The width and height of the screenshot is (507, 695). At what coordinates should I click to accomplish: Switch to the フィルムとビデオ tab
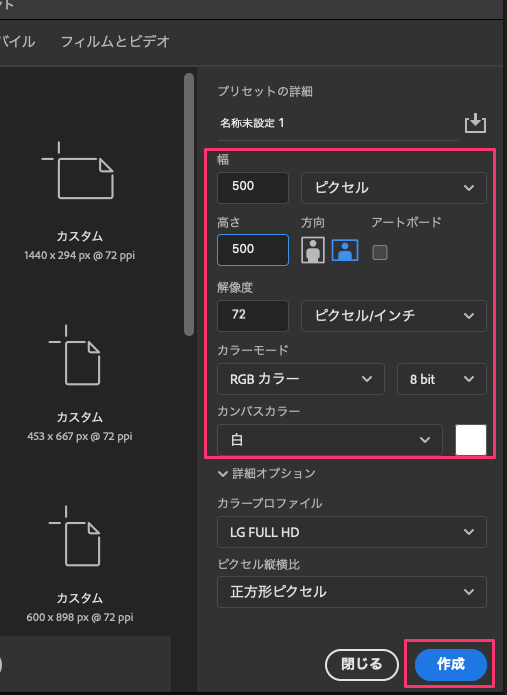[x=115, y=42]
